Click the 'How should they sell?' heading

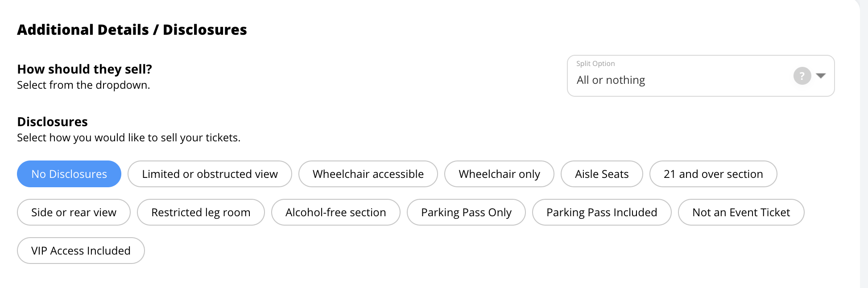pyautogui.click(x=84, y=69)
